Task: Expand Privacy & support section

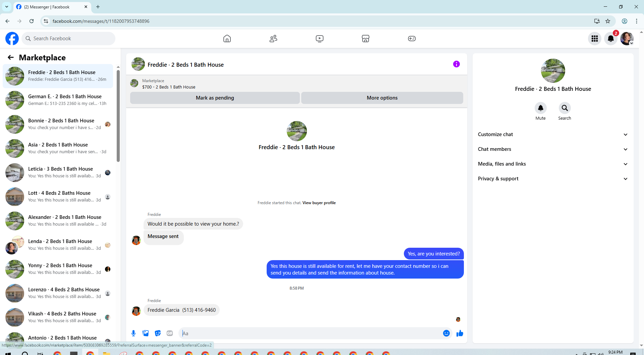Action: [553, 179]
